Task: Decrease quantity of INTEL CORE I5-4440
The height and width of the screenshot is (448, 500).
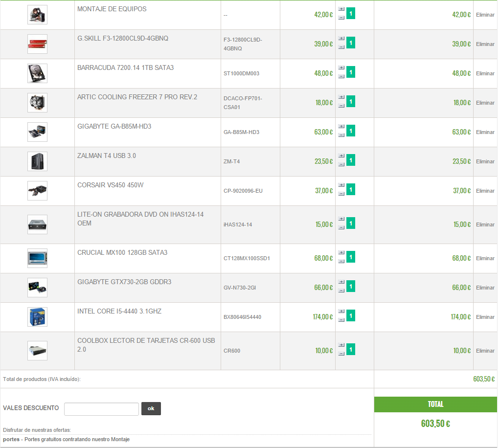Action: click(x=341, y=320)
